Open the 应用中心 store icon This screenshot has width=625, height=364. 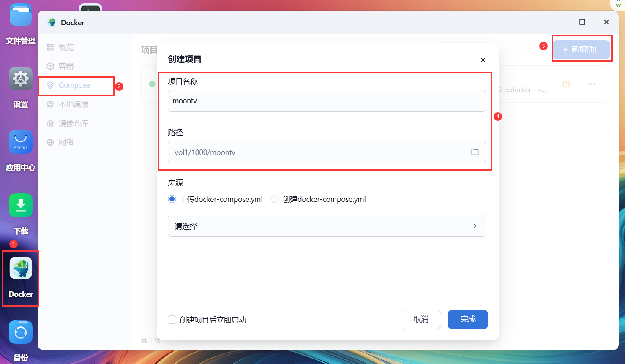point(21,142)
